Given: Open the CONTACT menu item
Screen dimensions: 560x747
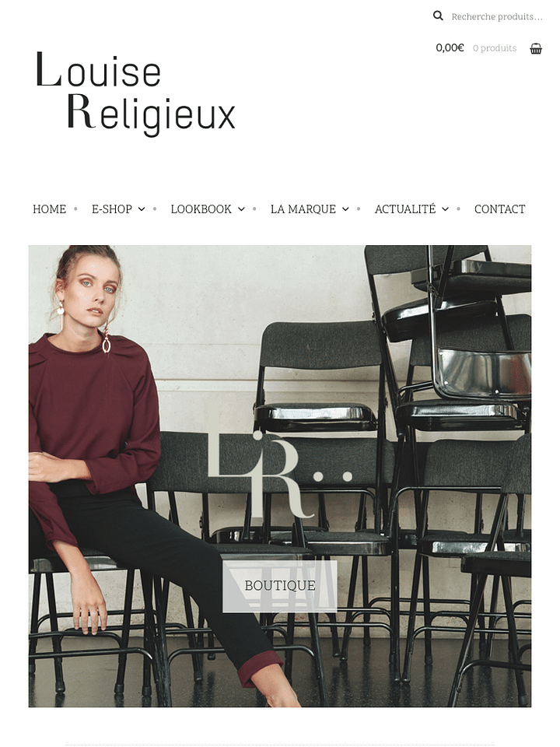Looking at the screenshot, I should (x=499, y=209).
